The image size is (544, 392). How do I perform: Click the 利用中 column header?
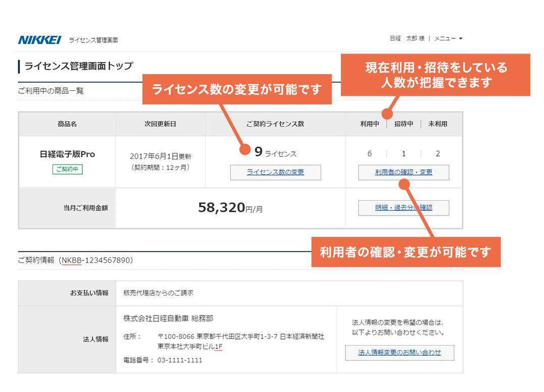(x=369, y=124)
